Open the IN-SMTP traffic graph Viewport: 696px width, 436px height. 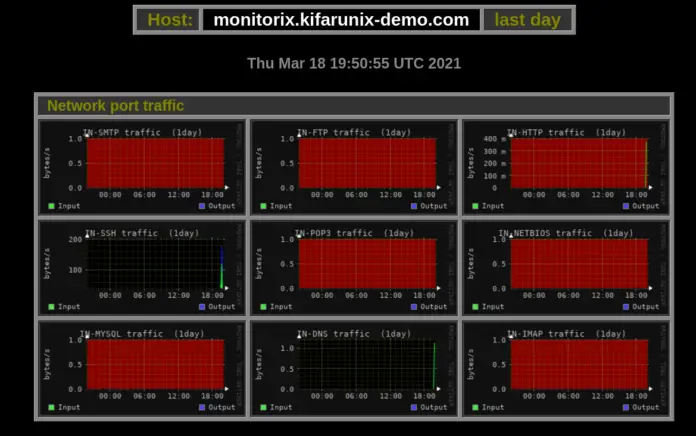point(142,165)
